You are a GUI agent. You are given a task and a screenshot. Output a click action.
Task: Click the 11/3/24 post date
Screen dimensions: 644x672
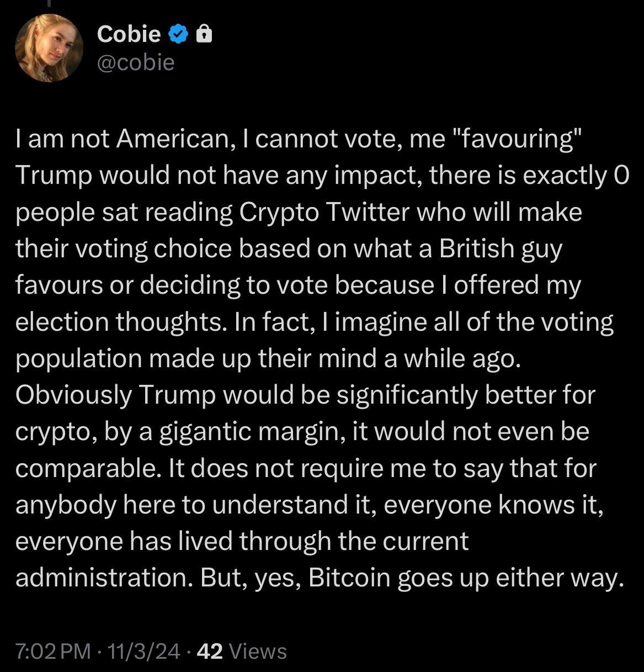click(x=145, y=652)
